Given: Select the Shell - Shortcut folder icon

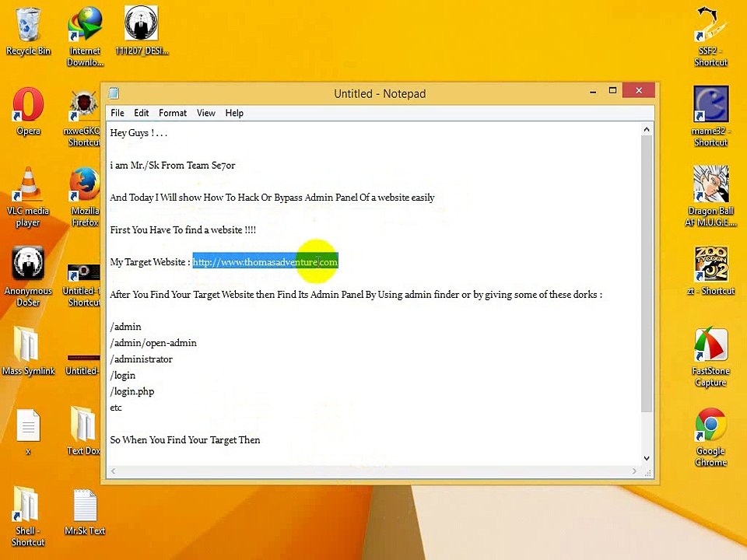Looking at the screenshot, I should click(x=28, y=516).
